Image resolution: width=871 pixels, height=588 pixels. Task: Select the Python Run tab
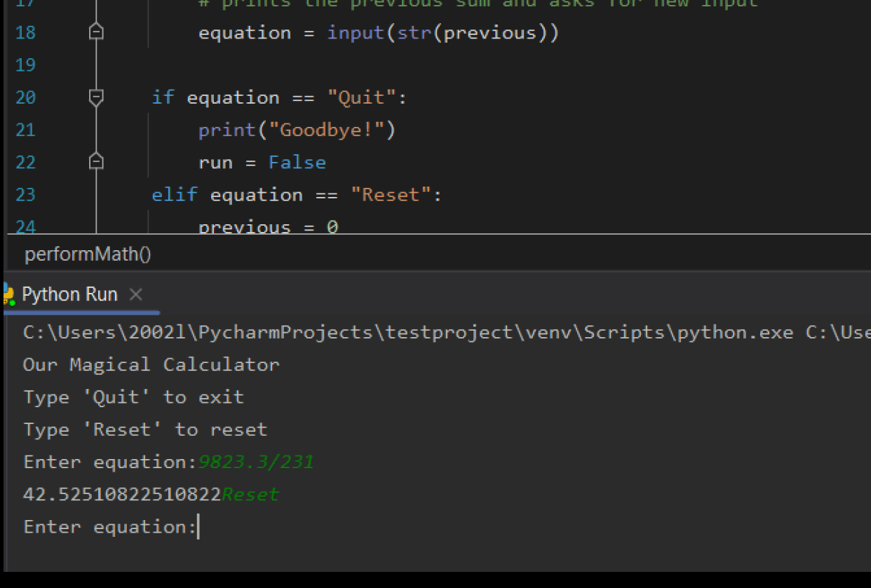click(69, 294)
